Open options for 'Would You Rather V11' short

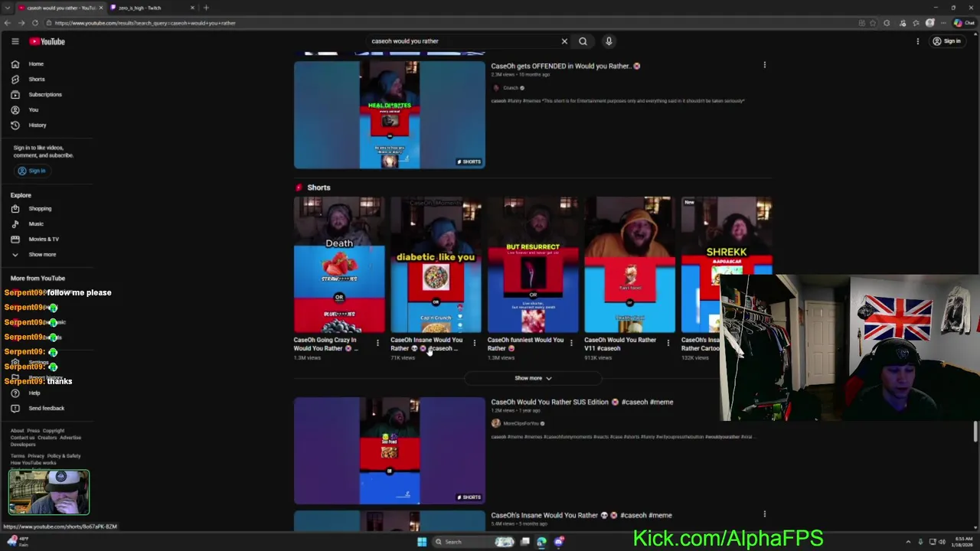tap(668, 343)
